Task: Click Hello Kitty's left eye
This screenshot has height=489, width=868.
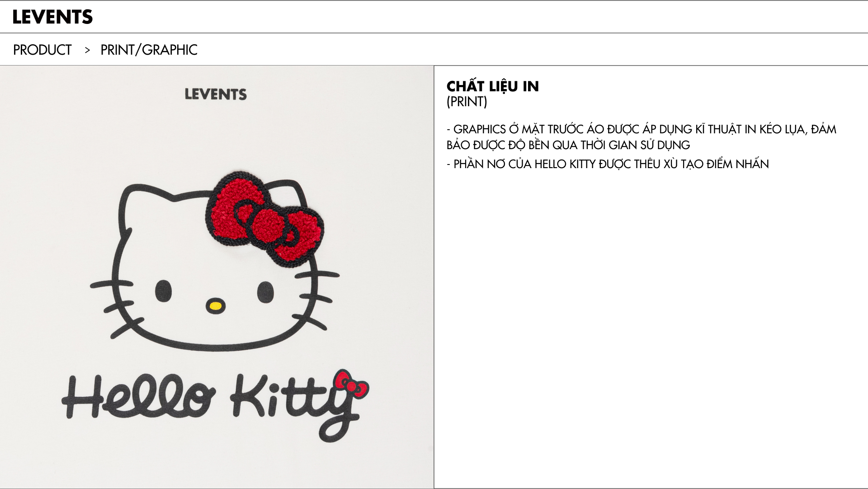Action: click(x=164, y=291)
